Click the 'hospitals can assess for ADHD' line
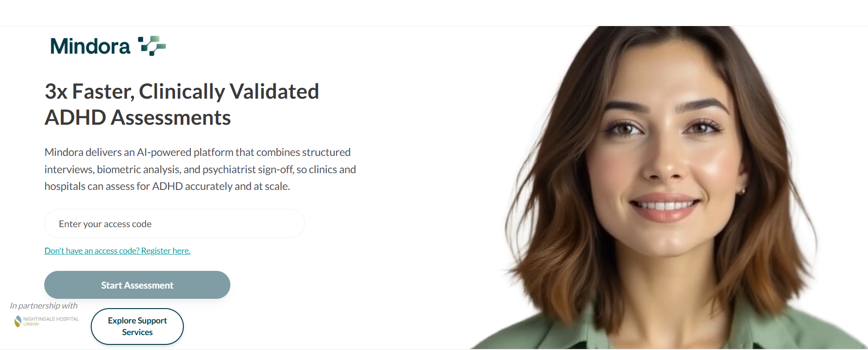This screenshot has width=868, height=350. click(x=167, y=186)
